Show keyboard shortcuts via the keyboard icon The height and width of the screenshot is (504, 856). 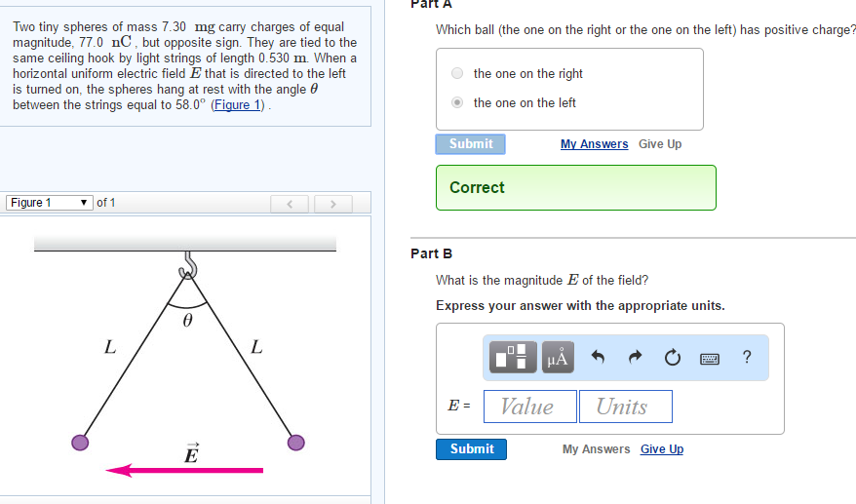coord(711,358)
